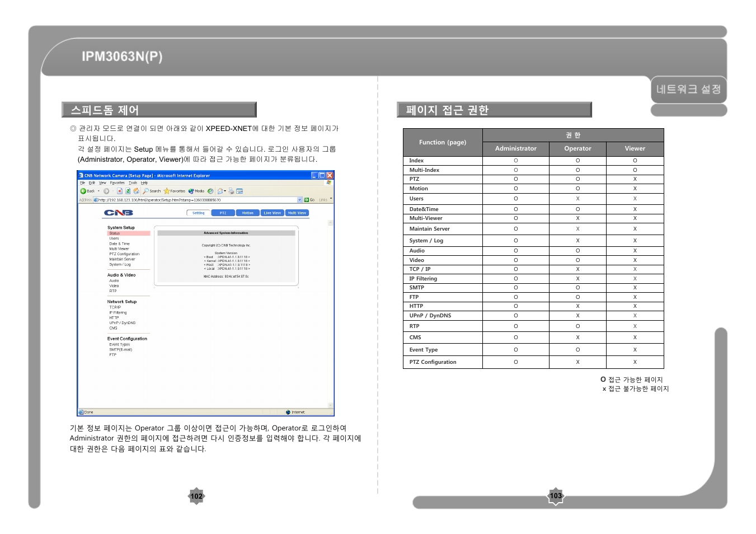756x534 pixels.
Task: Switch to the Motion tab
Action: click(247, 213)
